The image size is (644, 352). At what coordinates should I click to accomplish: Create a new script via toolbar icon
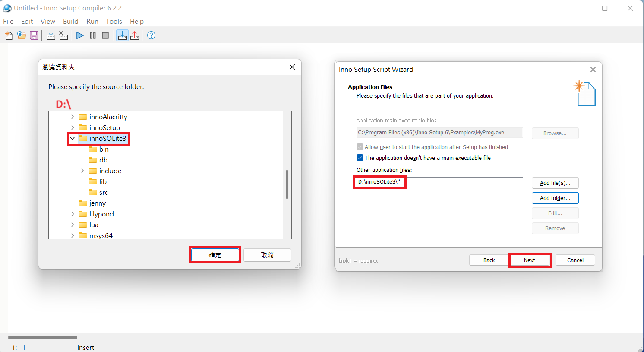coord(9,35)
